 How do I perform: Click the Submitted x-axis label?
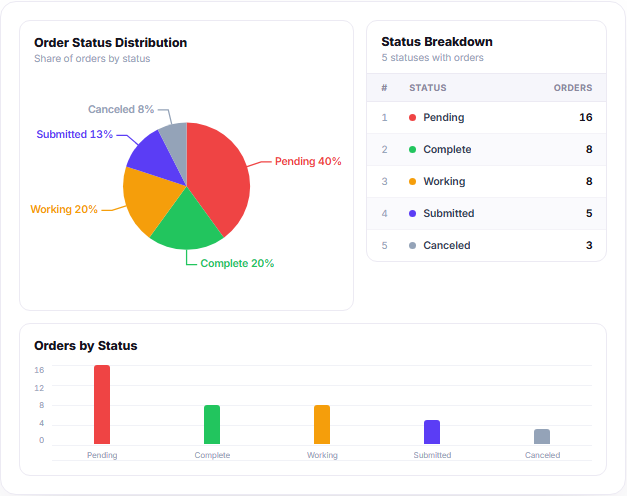(432, 455)
